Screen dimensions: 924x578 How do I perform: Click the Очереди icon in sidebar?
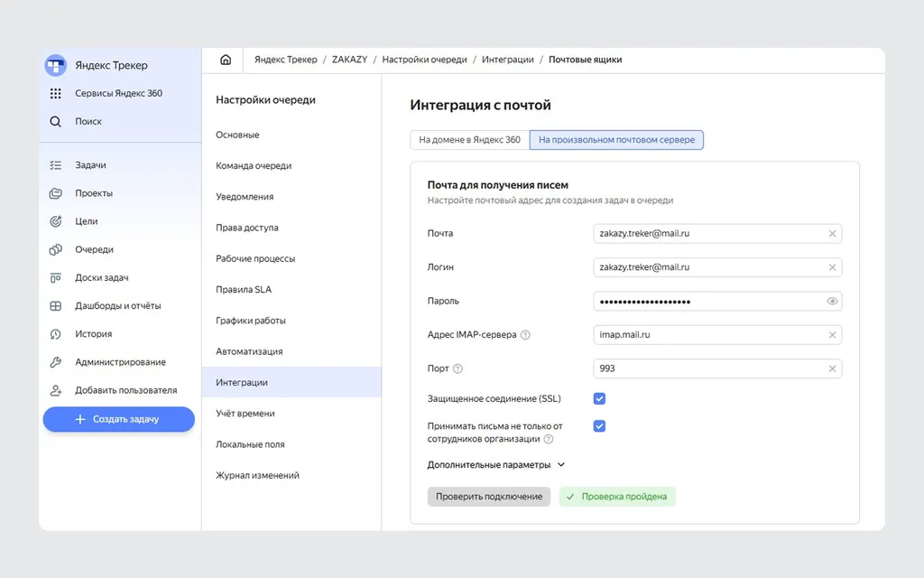(x=55, y=249)
